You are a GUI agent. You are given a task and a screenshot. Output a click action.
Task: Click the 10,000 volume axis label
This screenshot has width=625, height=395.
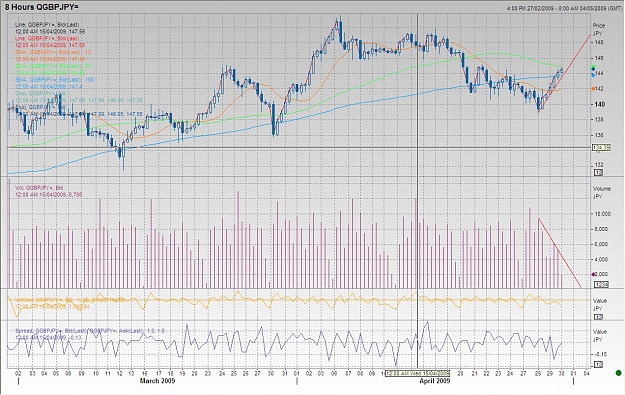603,214
